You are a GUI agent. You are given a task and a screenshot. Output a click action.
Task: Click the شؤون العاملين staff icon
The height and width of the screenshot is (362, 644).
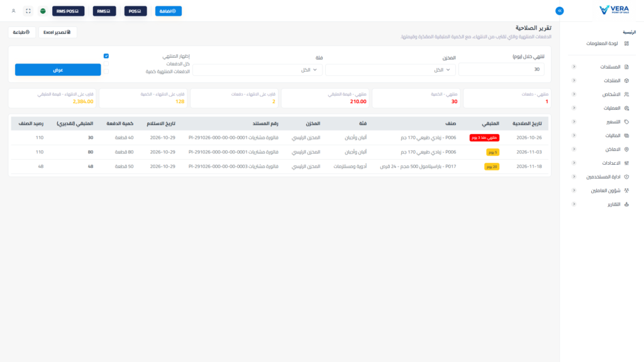click(x=626, y=190)
